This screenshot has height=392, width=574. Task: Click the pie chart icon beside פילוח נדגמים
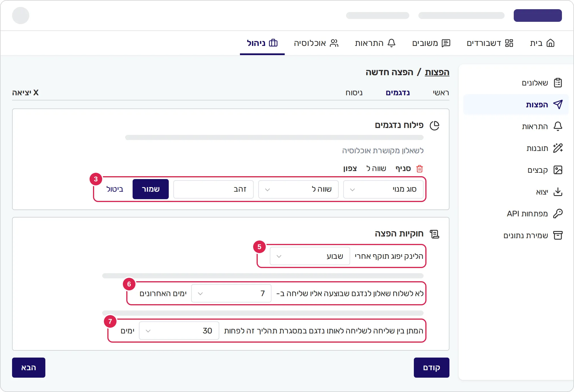point(435,125)
